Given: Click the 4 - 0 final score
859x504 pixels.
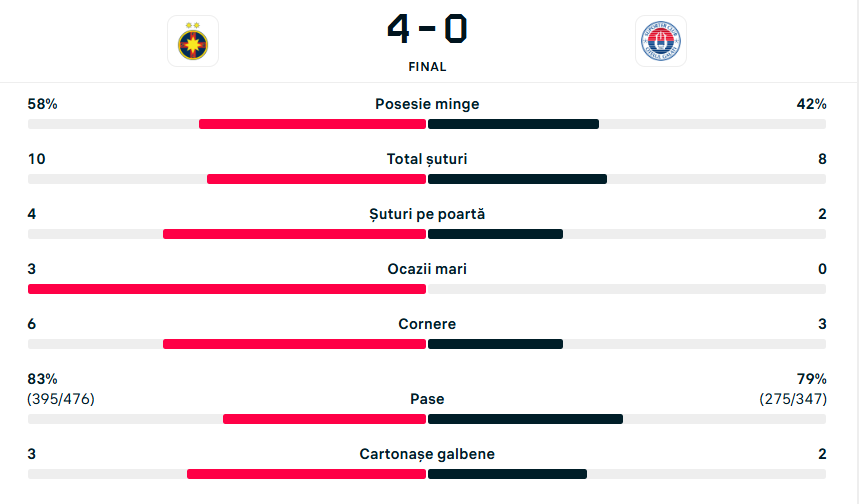Looking at the screenshot, I should coord(427,29).
